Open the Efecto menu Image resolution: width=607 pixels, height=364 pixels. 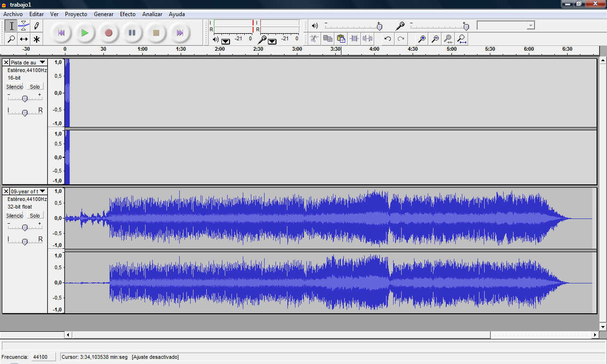128,14
